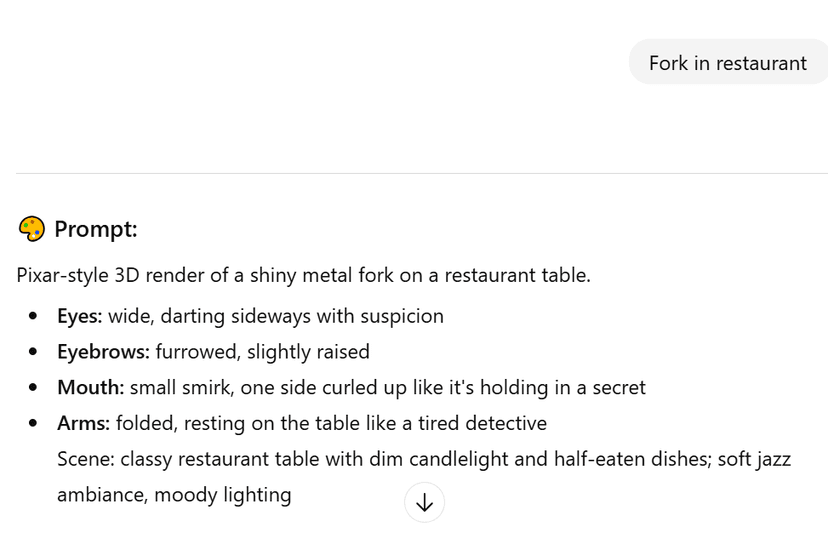Click the 'Pixar-style 3D render' sentence
Screen dimensions: 828x540
[304, 275]
